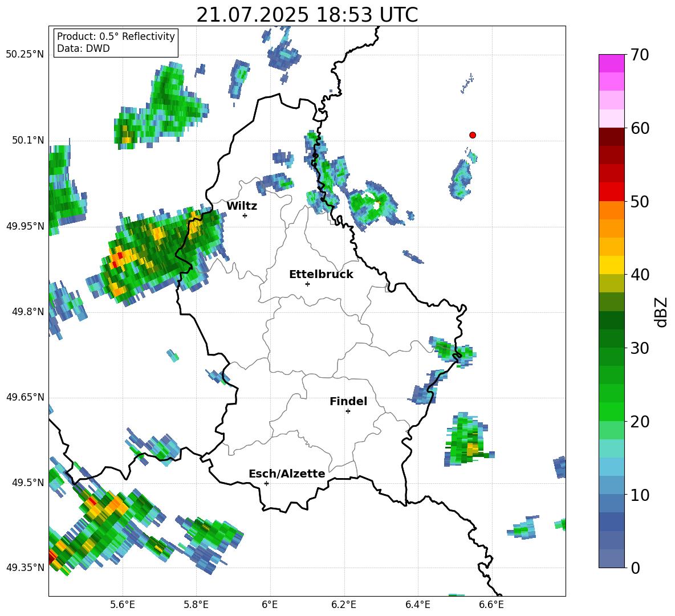The height and width of the screenshot is (616, 675).
Task: Click the Ettelbruck city label
Action: (321, 275)
